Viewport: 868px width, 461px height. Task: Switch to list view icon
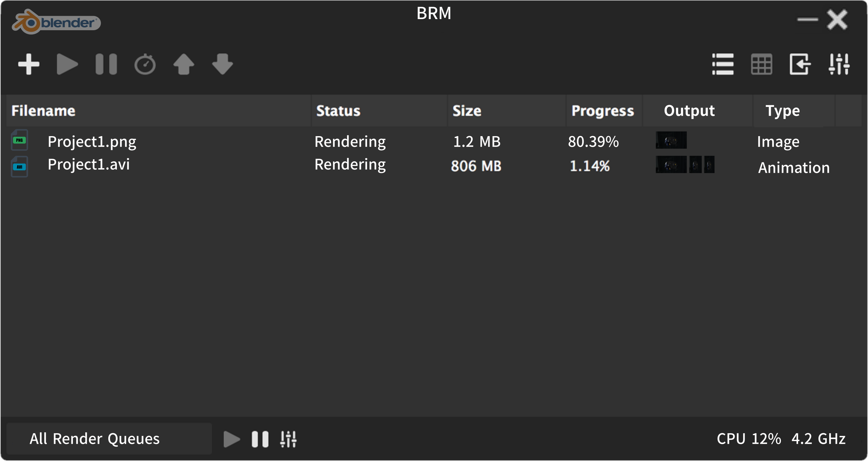[723, 64]
